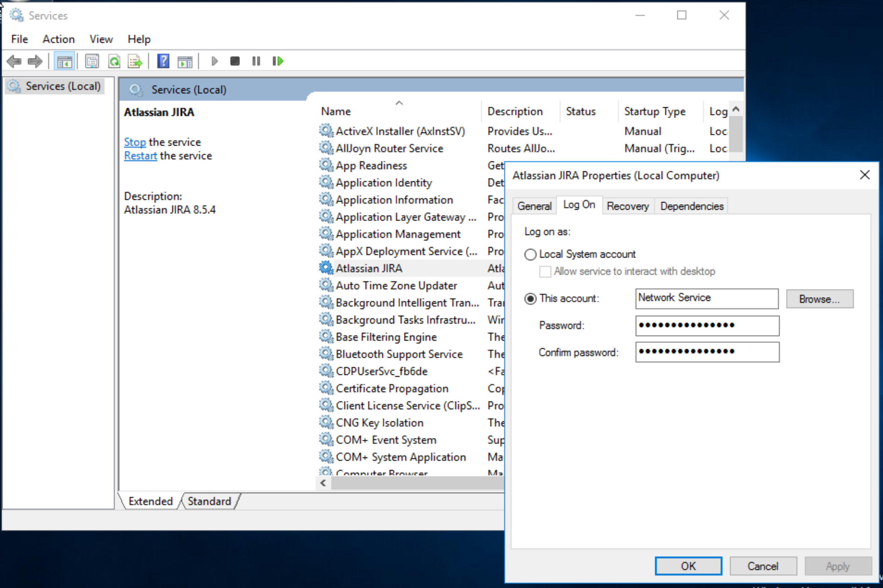Click the Back arrow toolbar icon

[x=14, y=61]
